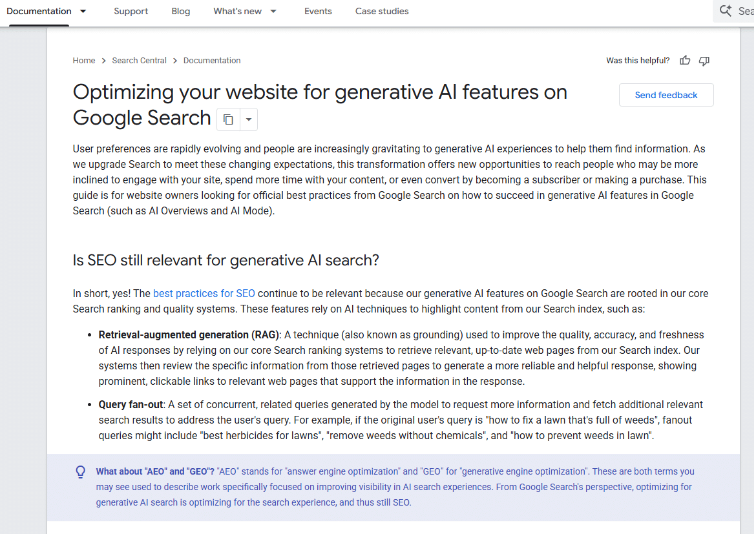Select the What's new menu item
The width and height of the screenshot is (756, 534).
[x=237, y=11]
